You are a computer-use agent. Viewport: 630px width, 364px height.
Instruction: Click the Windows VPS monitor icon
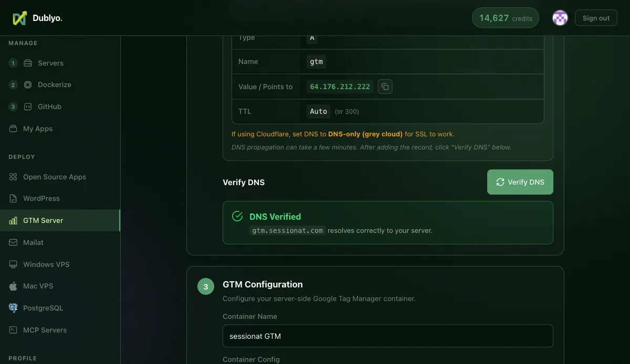click(13, 264)
